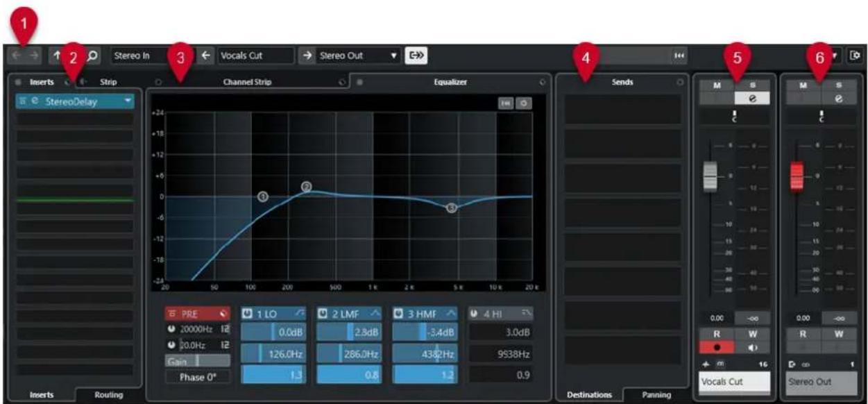Toggle EQ band 1 LO power
The width and height of the screenshot is (868, 404).
pos(247,314)
